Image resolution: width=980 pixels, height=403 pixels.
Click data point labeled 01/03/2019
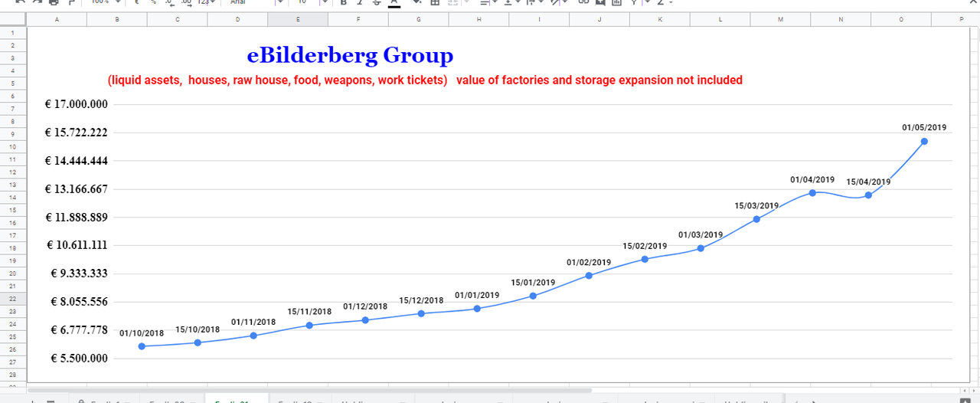pyautogui.click(x=701, y=247)
